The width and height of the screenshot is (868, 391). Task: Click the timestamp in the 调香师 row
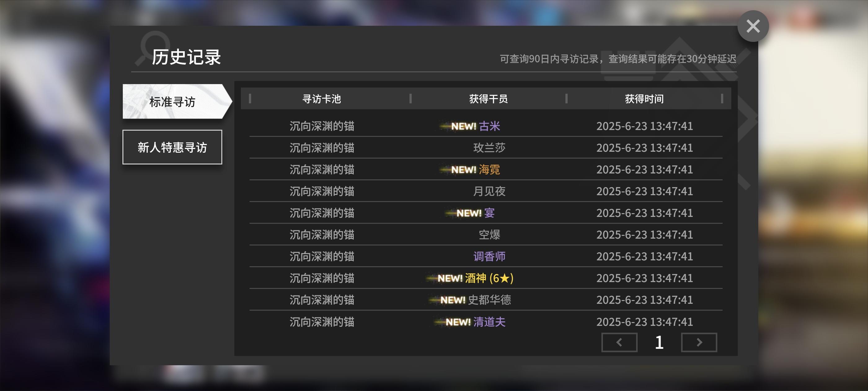coord(644,256)
